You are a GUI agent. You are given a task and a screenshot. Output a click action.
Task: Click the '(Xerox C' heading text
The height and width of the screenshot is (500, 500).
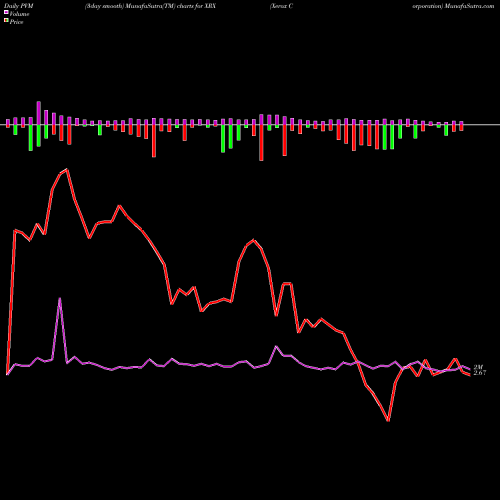point(281,6)
